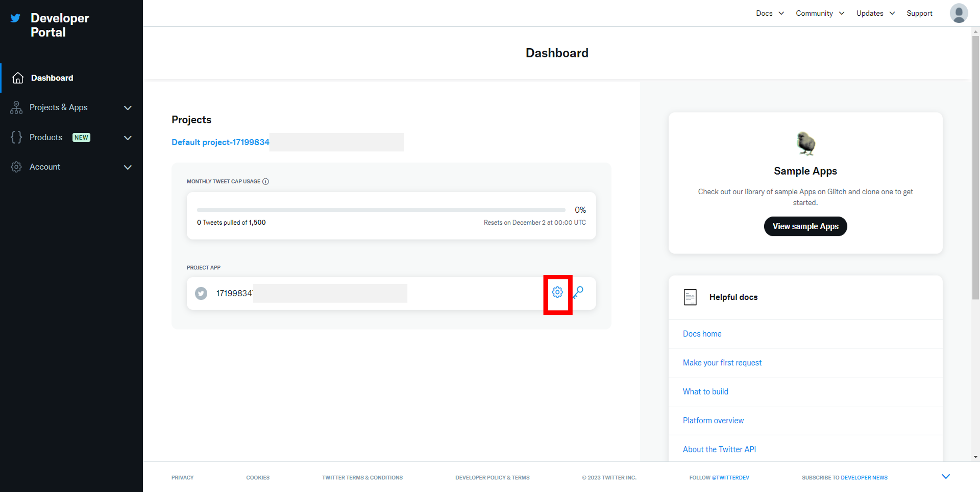Open the Updates dropdown menu

[x=875, y=13]
